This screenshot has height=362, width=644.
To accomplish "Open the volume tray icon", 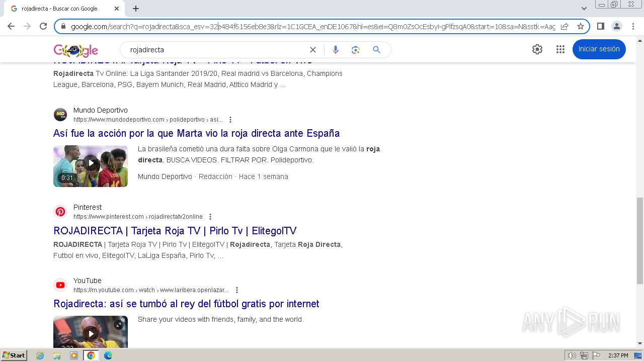I will pos(572,355).
